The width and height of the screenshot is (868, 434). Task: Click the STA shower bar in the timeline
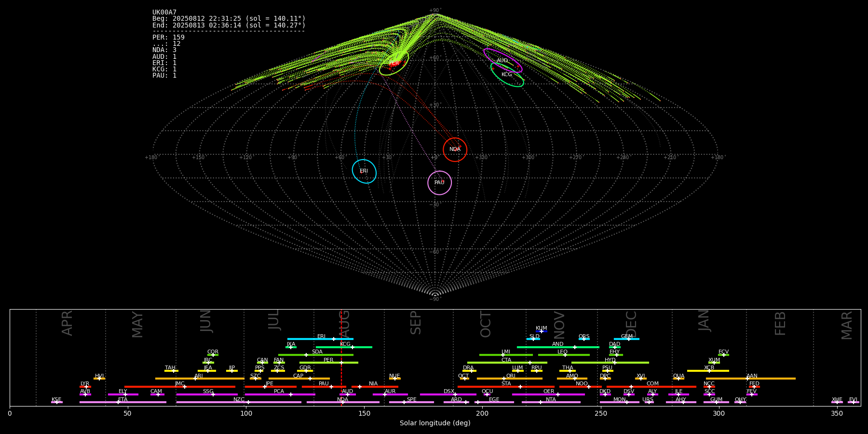coord(506,387)
